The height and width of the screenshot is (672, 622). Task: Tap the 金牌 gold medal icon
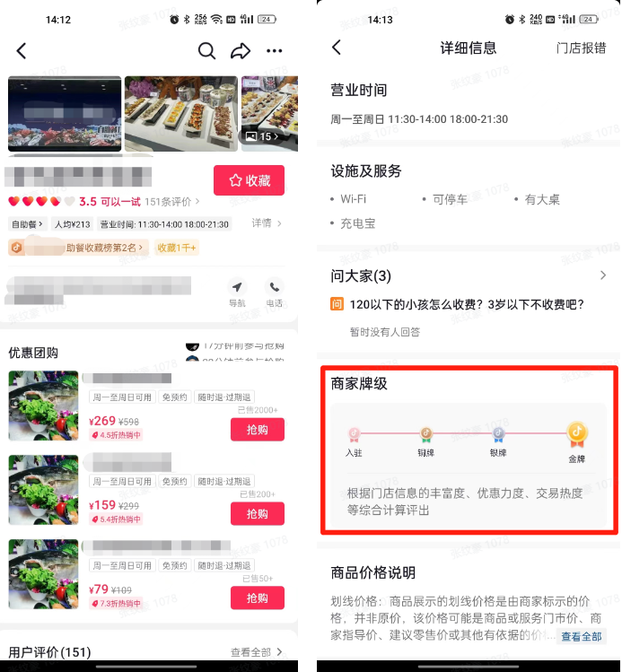coord(576,433)
